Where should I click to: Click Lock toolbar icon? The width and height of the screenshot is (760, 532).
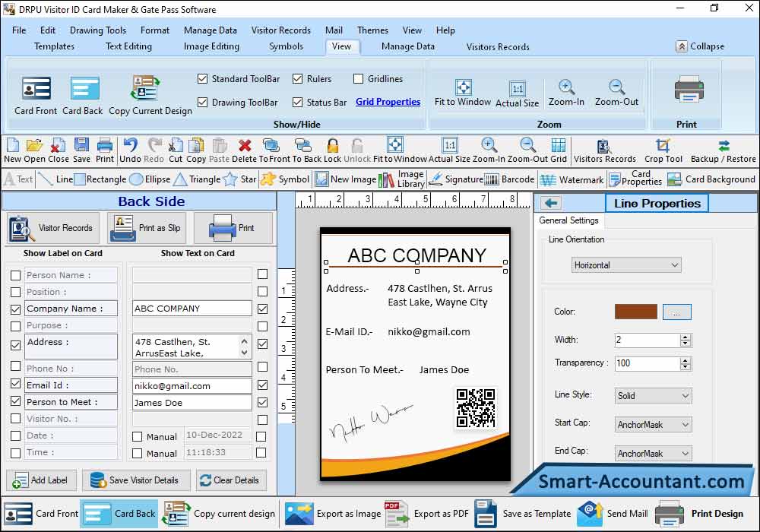point(333,145)
